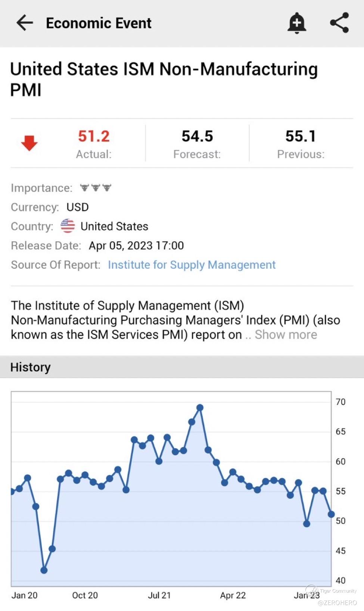Tap the back arrow icon

tap(25, 23)
